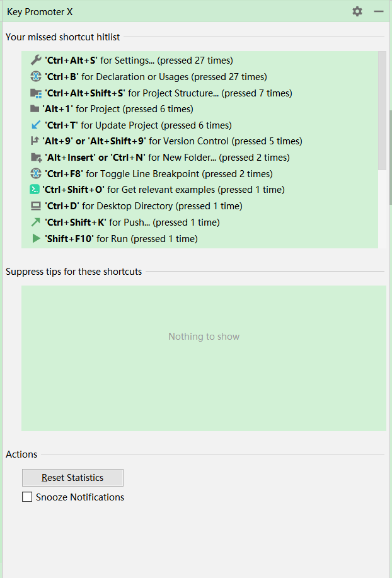392x578 pixels.
Task: Hide the Key Promoter X panel
Action: 379,11
